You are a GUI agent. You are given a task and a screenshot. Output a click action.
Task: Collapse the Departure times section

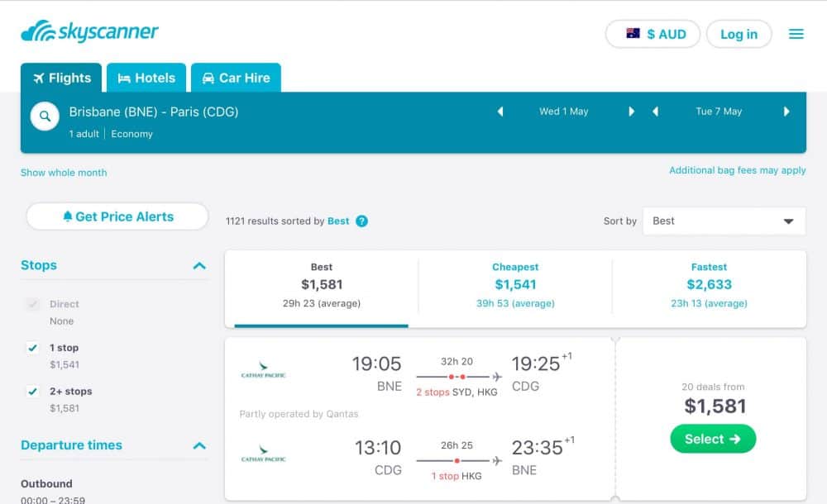(199, 446)
